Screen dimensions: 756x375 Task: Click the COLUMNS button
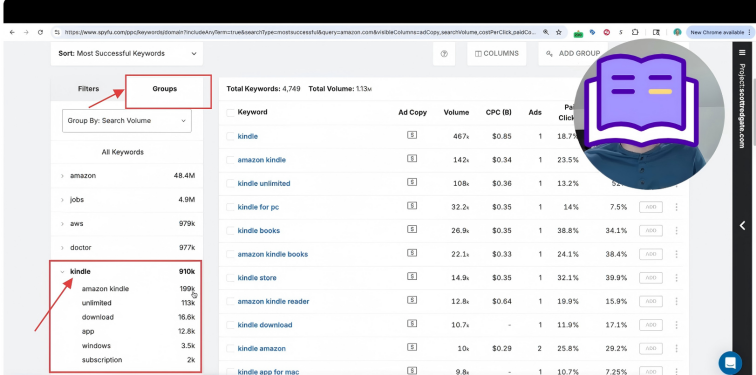(x=497, y=54)
